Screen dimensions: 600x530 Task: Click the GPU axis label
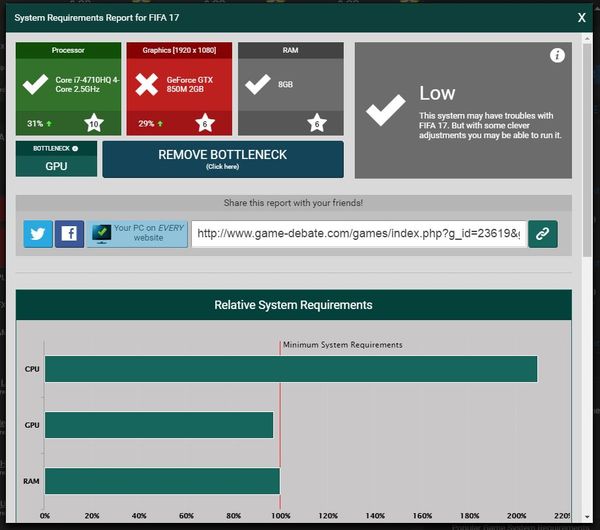(x=32, y=425)
